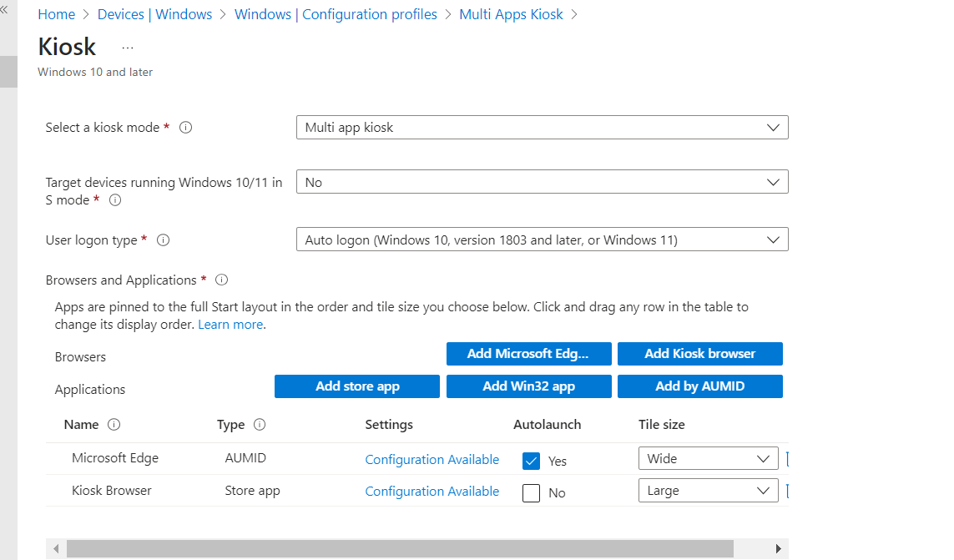The height and width of the screenshot is (560, 954).
Task: Open the Wide tile size dropdown
Action: coord(709,458)
